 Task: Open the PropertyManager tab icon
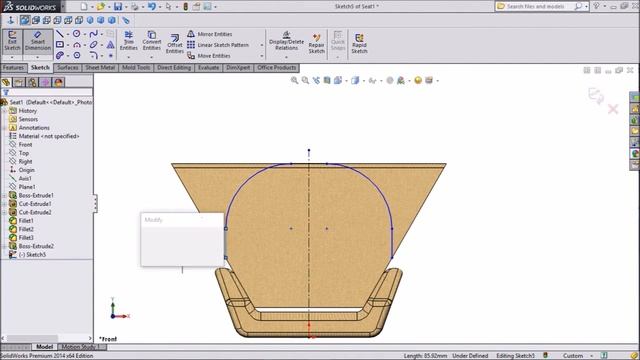click(x=19, y=82)
